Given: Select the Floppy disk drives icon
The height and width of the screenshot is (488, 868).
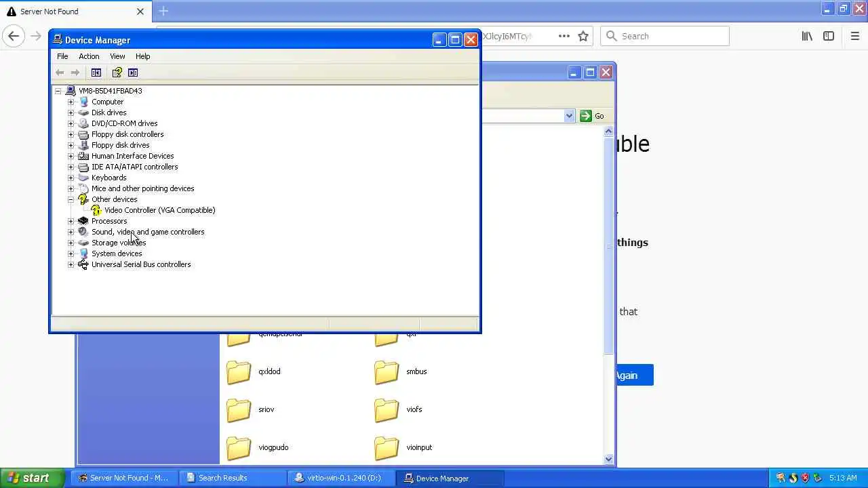Looking at the screenshot, I should click(x=83, y=145).
